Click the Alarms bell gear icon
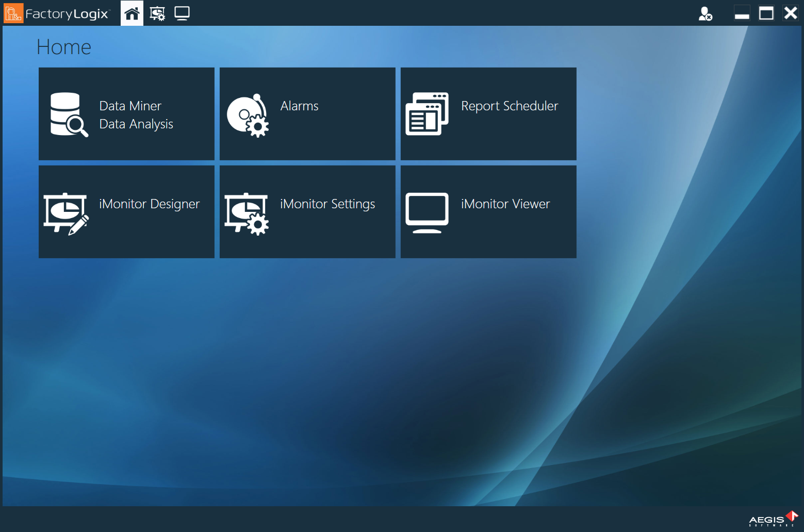 click(248, 115)
